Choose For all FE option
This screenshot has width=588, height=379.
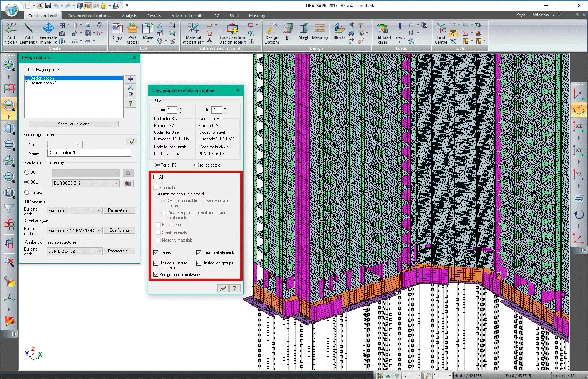point(157,165)
